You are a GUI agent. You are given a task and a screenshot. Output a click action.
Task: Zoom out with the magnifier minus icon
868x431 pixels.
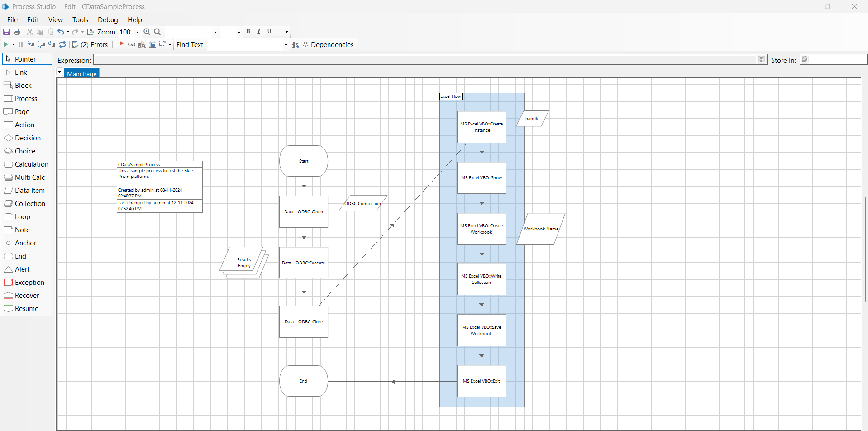click(157, 32)
